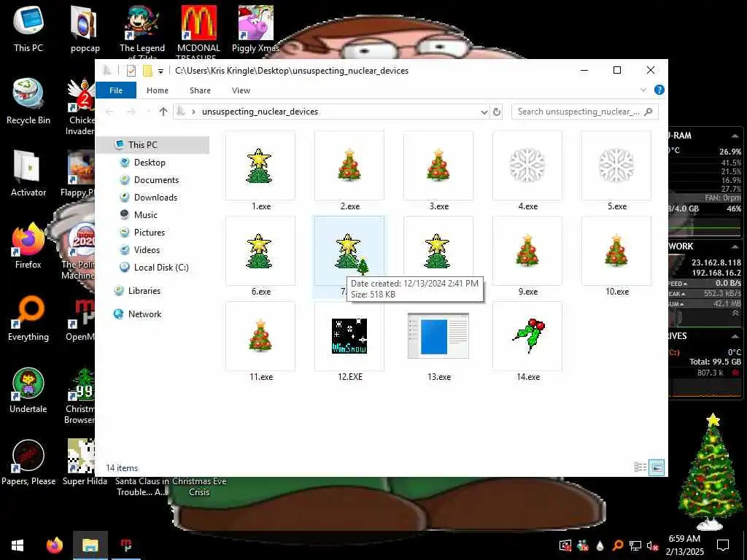Select the Activator desktop icon
Screen dimensions: 747x560
point(28,174)
